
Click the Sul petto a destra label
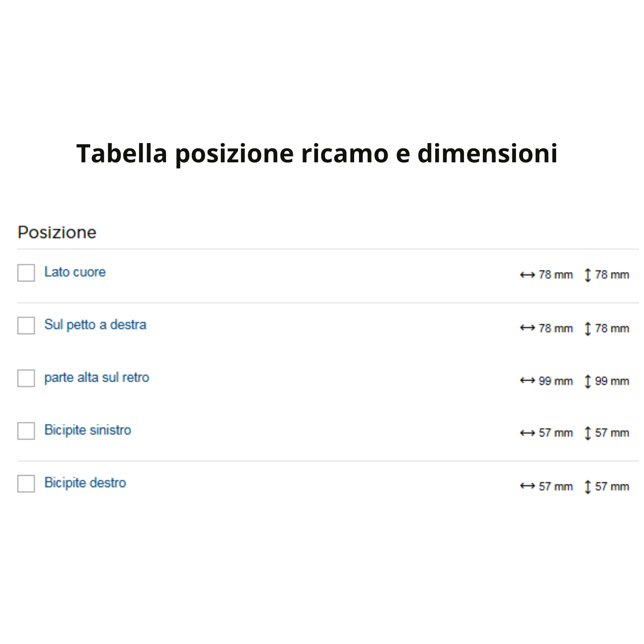(x=95, y=325)
